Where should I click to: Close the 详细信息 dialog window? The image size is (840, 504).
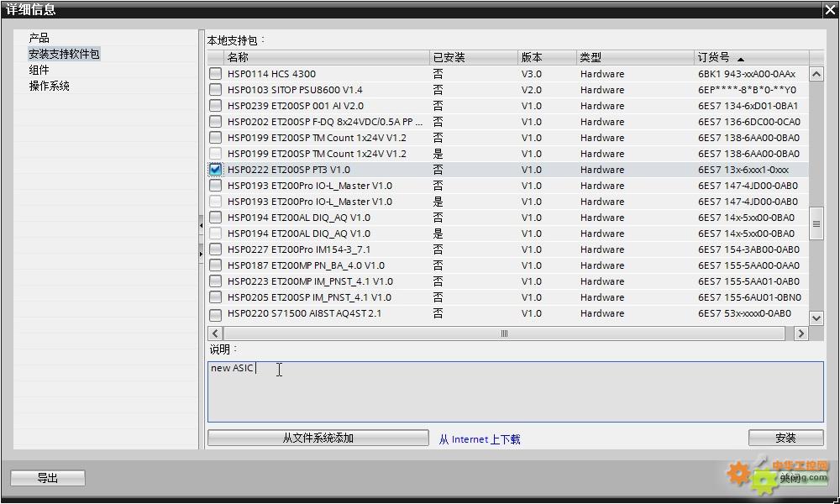tap(830, 9)
